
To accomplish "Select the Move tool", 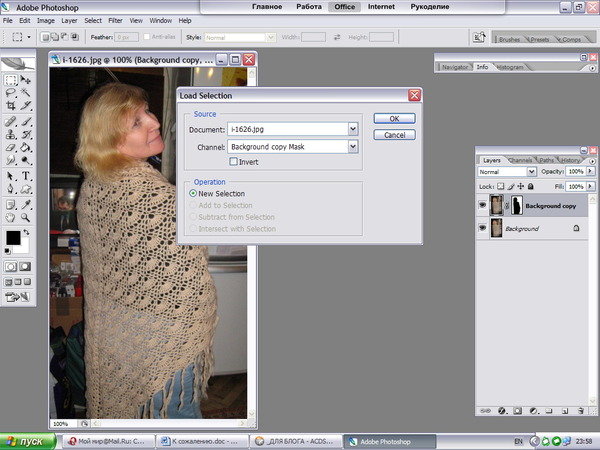I will coord(26,80).
